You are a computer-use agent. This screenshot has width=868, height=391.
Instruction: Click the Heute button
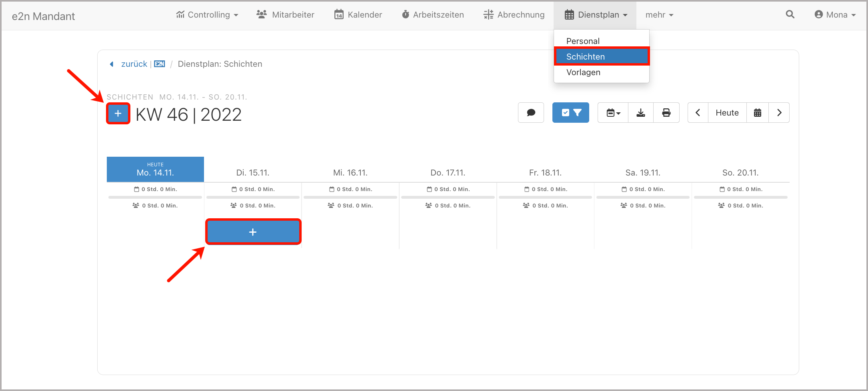(727, 113)
